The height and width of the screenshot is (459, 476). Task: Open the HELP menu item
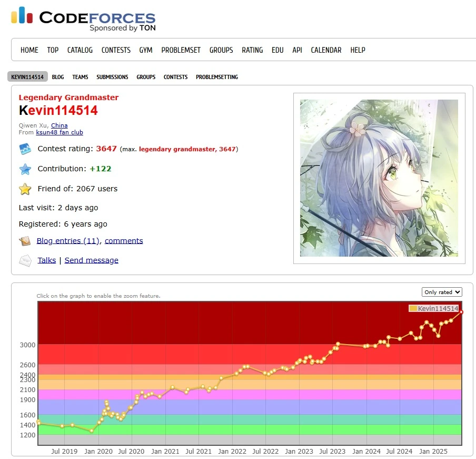pos(358,50)
